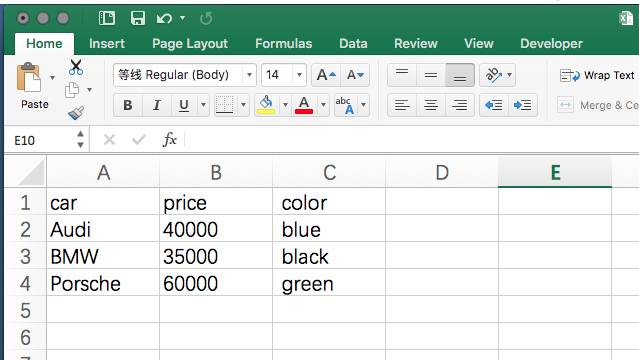The height and width of the screenshot is (360, 639).
Task: Center text horizontally
Action: pos(431,106)
